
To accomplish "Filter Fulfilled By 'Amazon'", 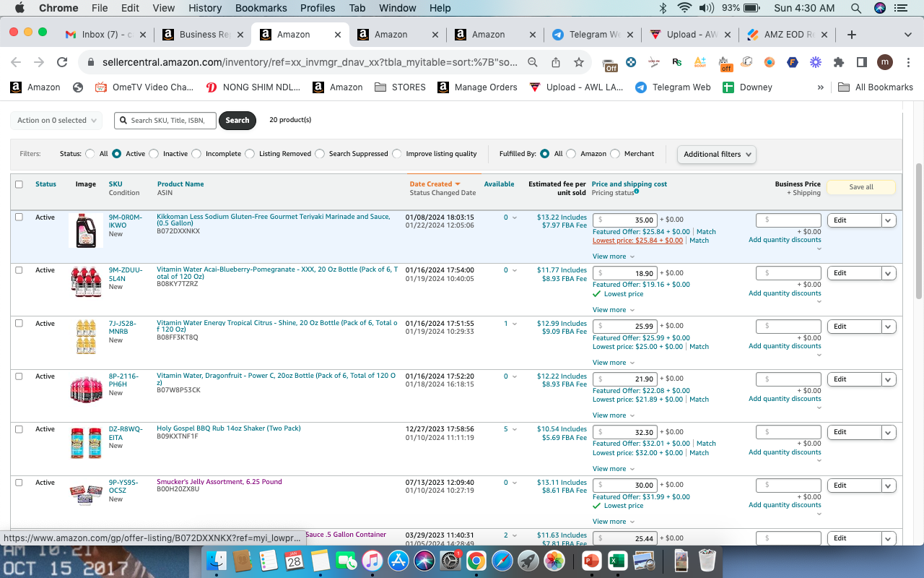I will [571, 154].
